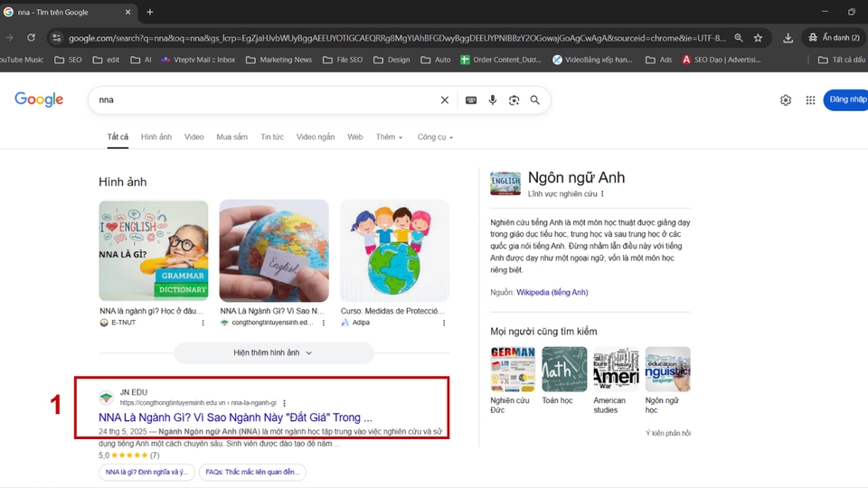Select the Tin tức tab
Screen dimensions: 868x488
coord(272,137)
